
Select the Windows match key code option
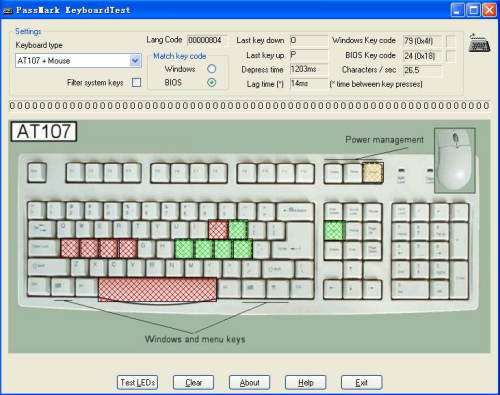pyautogui.click(x=211, y=69)
